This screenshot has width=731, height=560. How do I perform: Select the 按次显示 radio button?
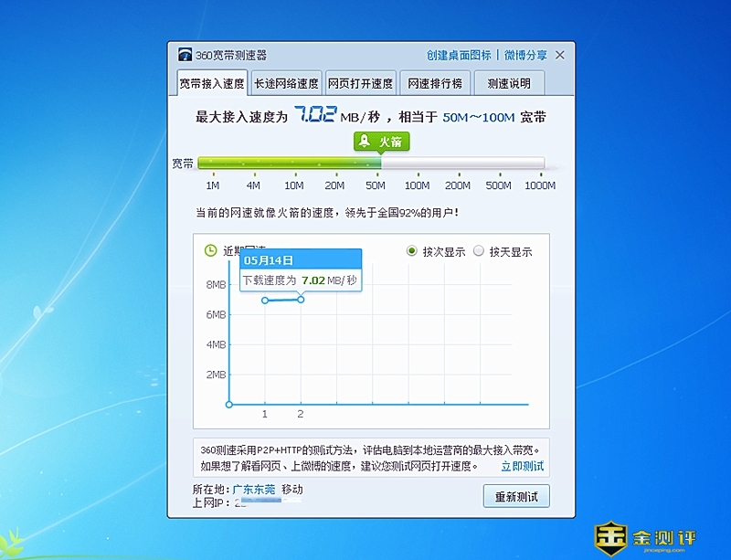point(412,251)
